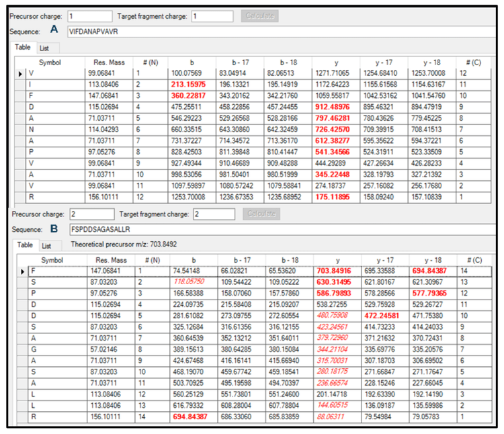Click the b - 18 value 82.06513
This screenshot has height=434, width=504.
click(281, 73)
